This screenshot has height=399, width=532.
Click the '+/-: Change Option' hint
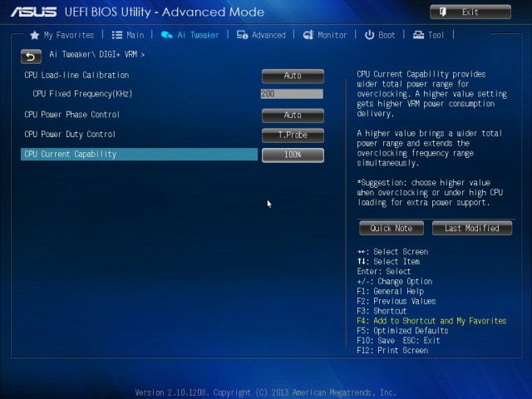pyautogui.click(x=395, y=281)
